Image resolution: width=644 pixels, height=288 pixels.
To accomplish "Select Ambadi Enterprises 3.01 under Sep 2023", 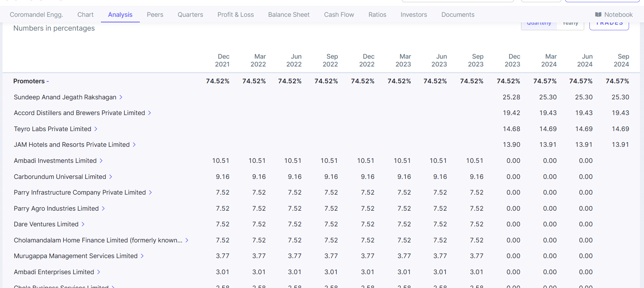I will (477, 272).
